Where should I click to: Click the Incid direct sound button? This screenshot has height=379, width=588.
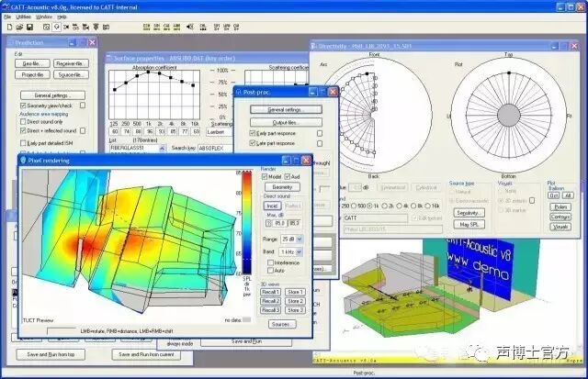point(272,206)
